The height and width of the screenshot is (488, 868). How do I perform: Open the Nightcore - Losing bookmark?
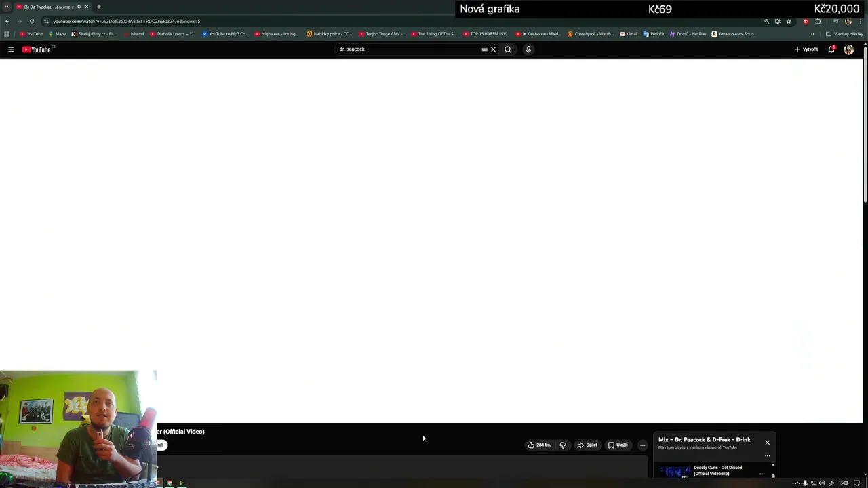[277, 34]
